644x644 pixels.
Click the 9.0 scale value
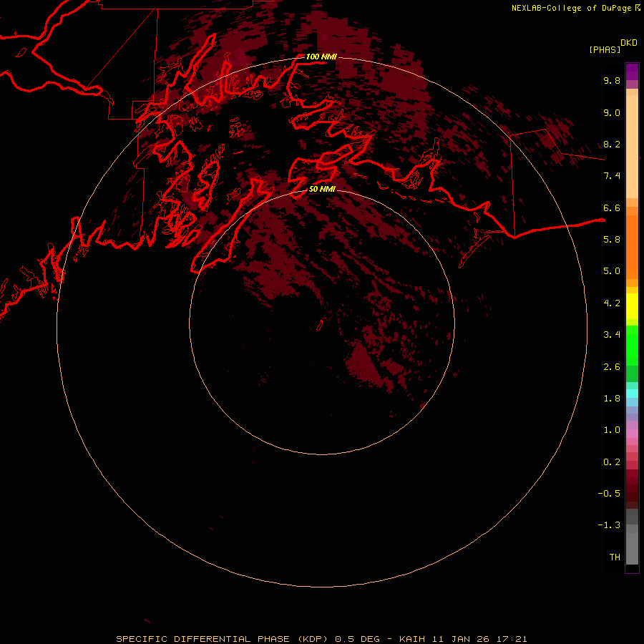[612, 112]
